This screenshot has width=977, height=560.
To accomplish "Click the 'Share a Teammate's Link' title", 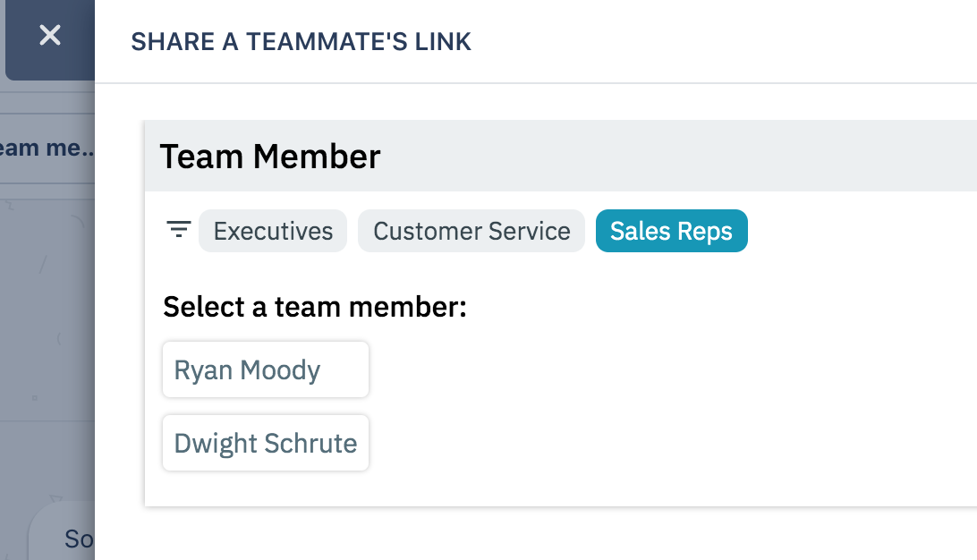I will pos(301,41).
